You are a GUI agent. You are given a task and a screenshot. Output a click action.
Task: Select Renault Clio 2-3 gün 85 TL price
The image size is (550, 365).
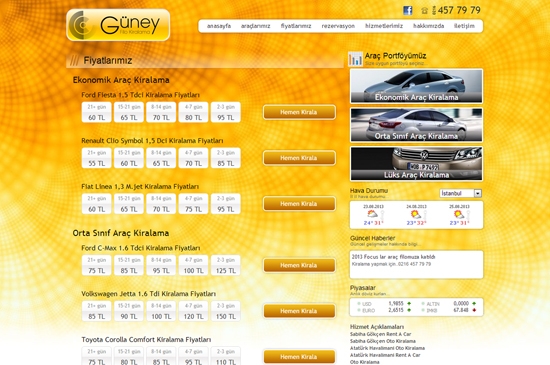pos(226,158)
